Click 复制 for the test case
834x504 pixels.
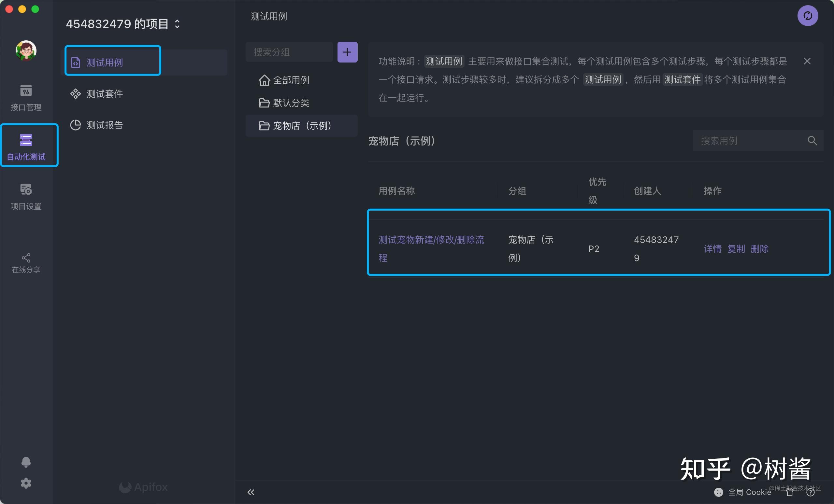736,249
